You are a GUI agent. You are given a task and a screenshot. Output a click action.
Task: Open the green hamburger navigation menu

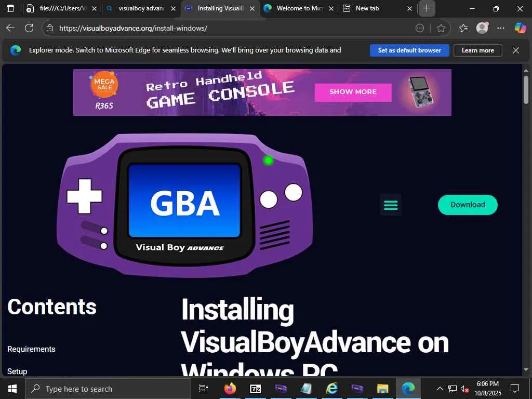391,205
